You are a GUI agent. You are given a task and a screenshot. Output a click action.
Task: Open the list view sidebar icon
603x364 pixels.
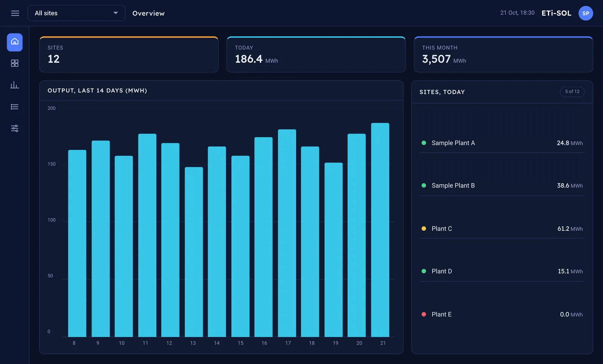point(15,107)
